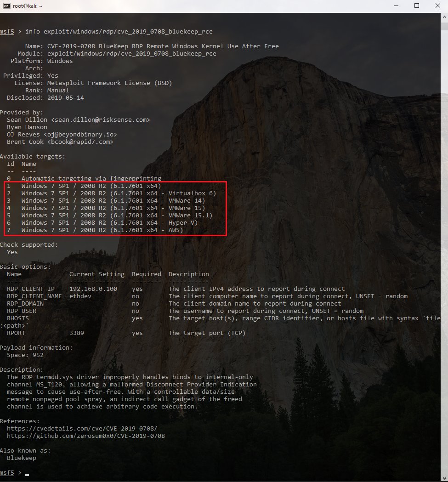The height and width of the screenshot is (482, 448).
Task: Click target 4 'VMWare 15)' row
Action: (106, 208)
